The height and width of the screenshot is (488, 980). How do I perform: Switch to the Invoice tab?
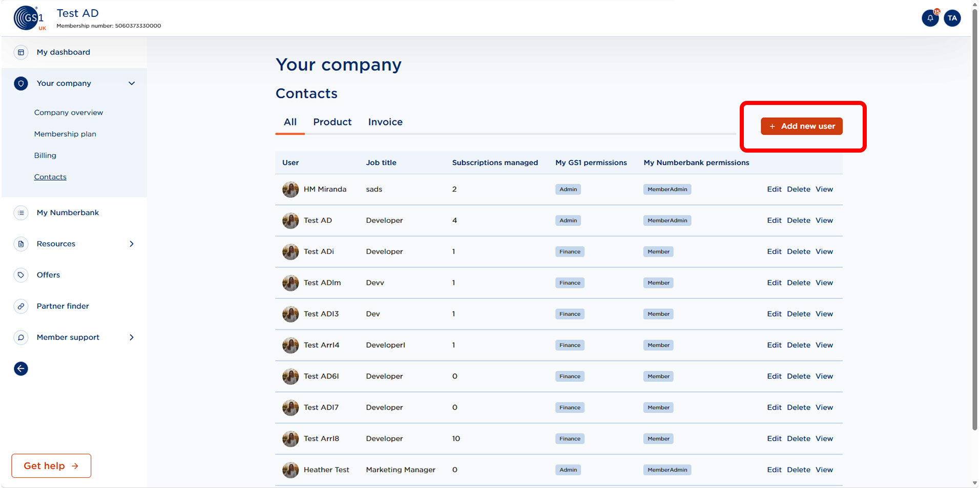[x=385, y=122]
